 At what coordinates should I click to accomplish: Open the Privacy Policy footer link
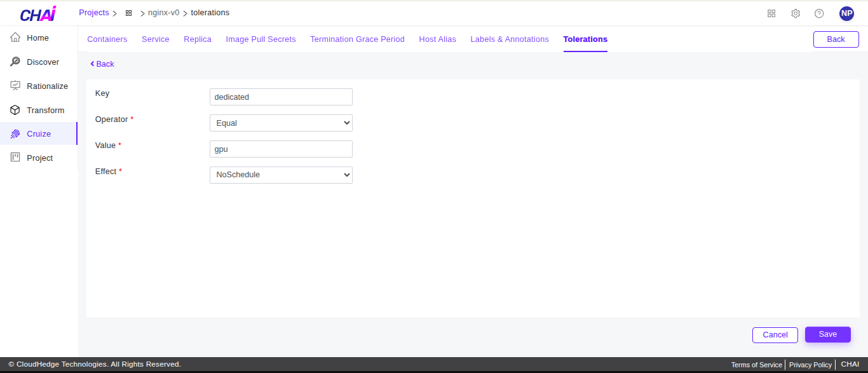810,365
